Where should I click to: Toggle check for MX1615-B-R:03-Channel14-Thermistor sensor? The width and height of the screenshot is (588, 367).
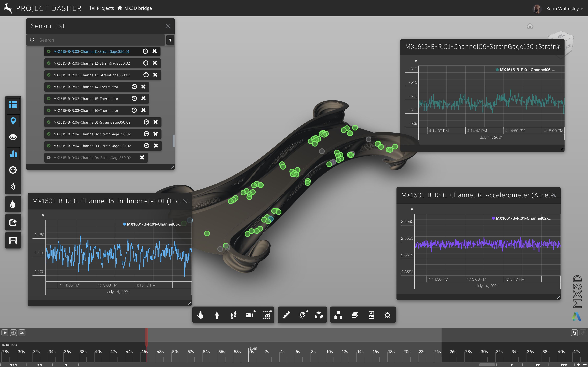pos(49,87)
